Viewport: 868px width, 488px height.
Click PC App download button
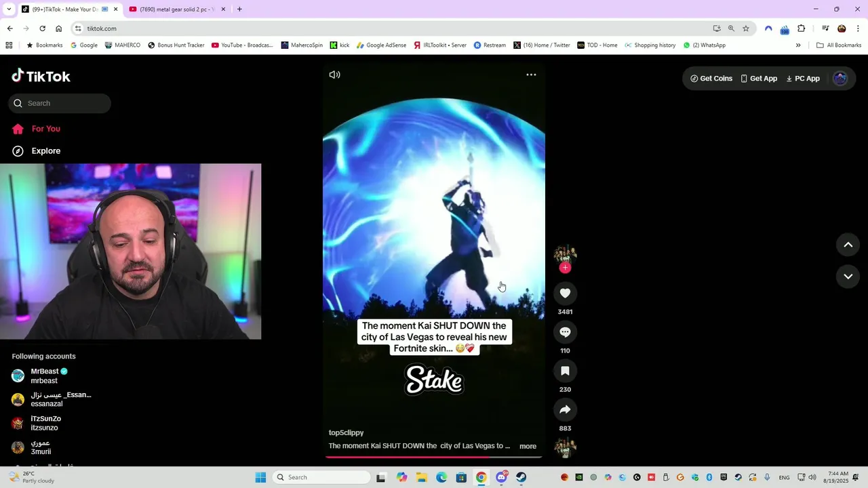[x=803, y=79]
